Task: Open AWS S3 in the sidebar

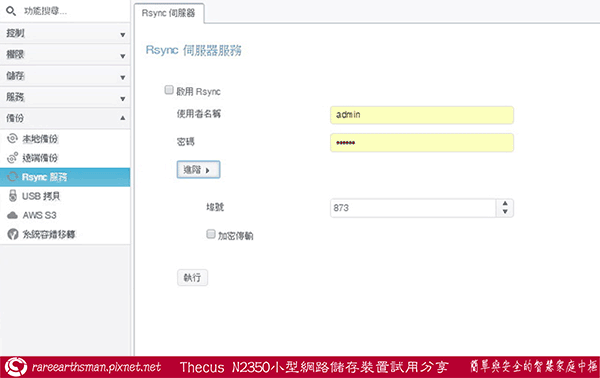Action: tap(65, 215)
